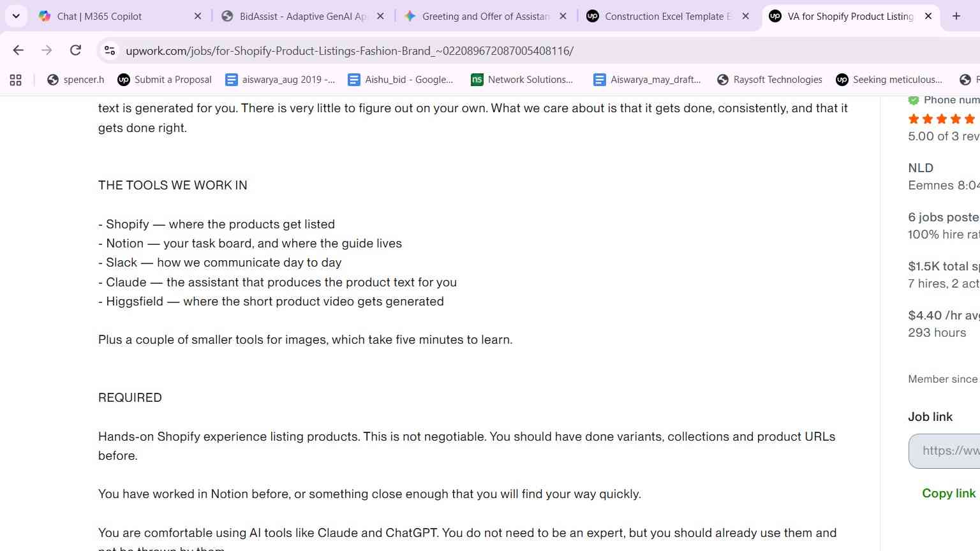Viewport: 980px width, 551px height.
Task: Open aiswarya_aug 2019 Google Doc bookmark
Action: (280, 80)
